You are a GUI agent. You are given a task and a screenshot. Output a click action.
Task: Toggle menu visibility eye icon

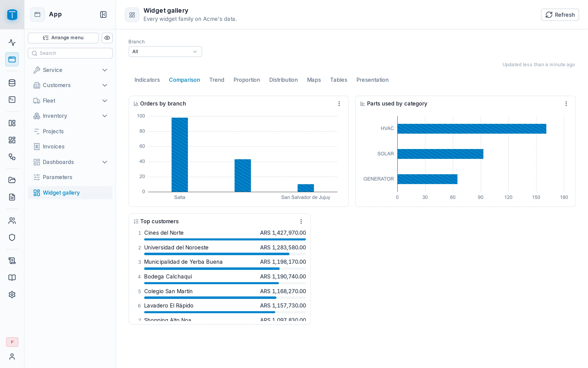[107, 38]
